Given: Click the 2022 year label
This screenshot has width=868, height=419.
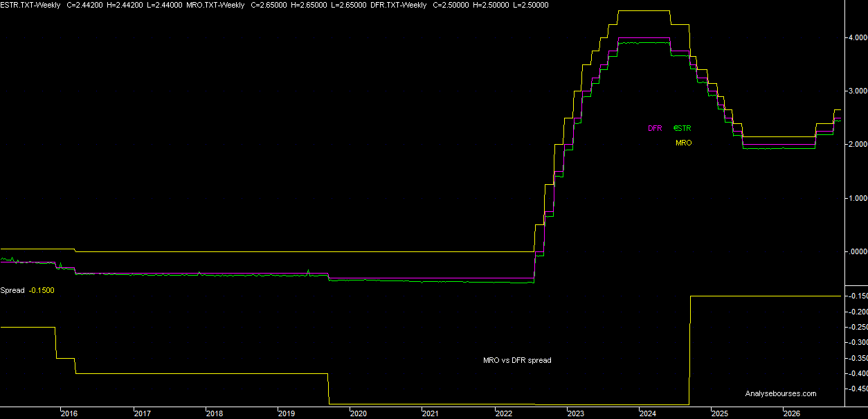Looking at the screenshot, I should (503, 413).
